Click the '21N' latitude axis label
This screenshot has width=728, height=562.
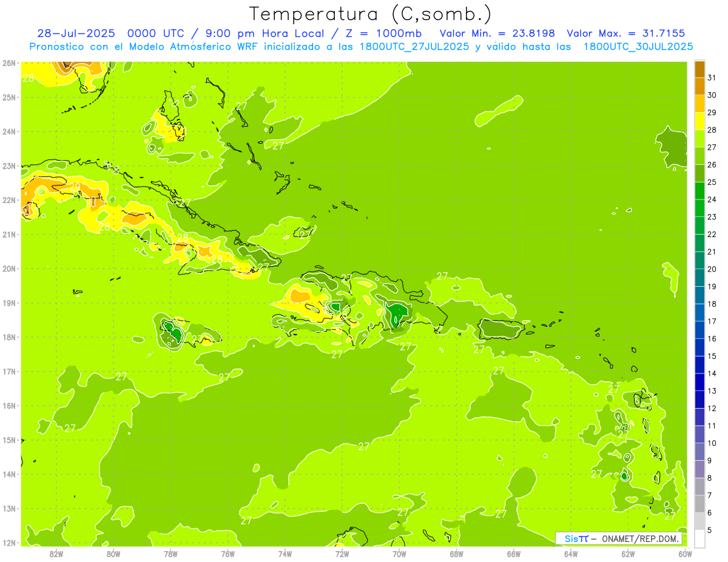[8, 234]
